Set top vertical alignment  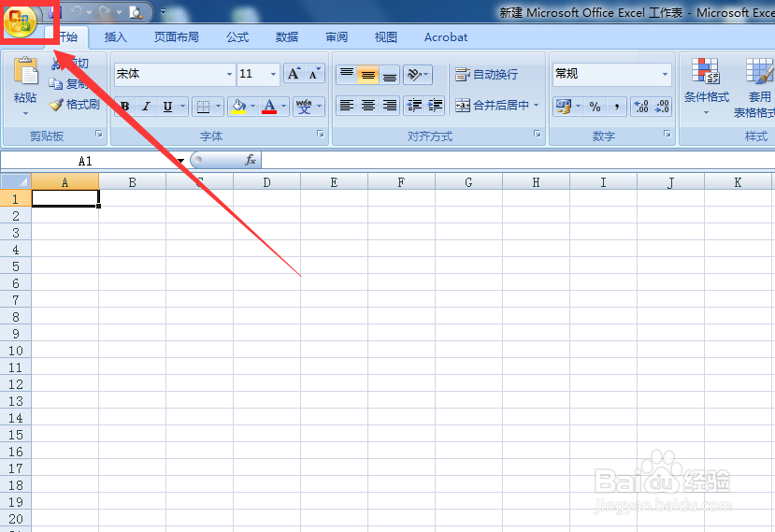347,75
